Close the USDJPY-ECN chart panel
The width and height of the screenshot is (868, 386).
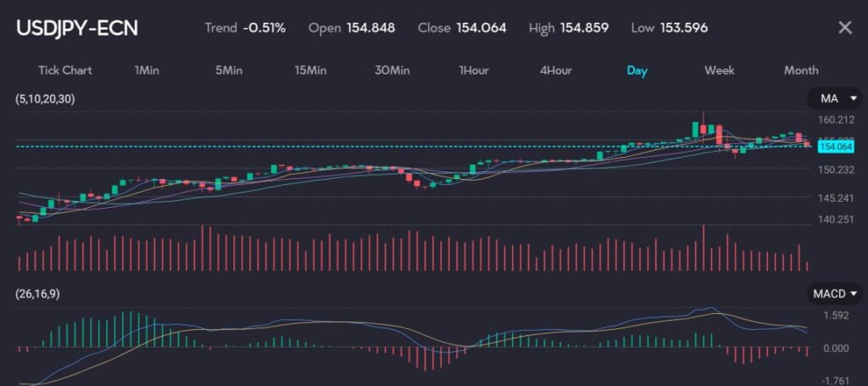[x=844, y=28]
